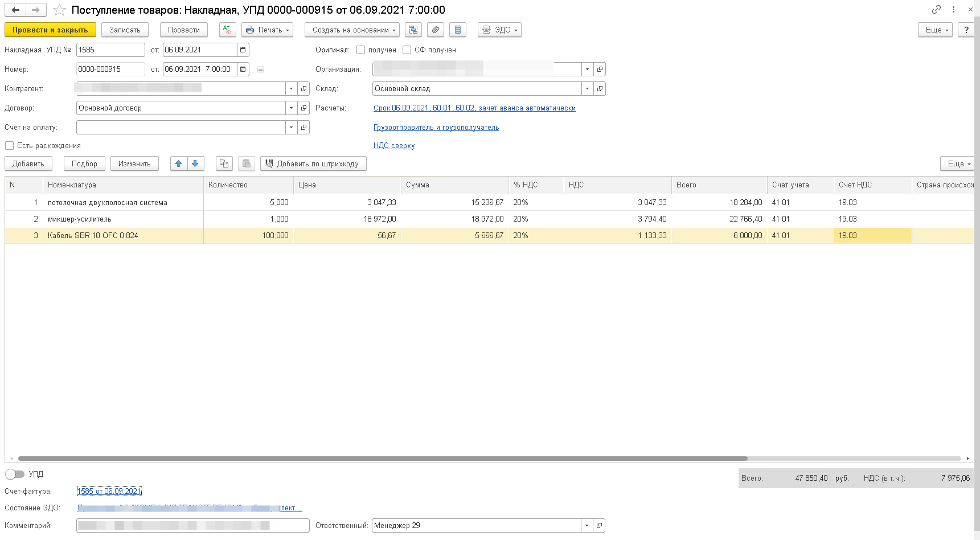Open Грузоотправитель и грузополучатель link
The width and height of the screenshot is (980, 540).
pos(436,128)
